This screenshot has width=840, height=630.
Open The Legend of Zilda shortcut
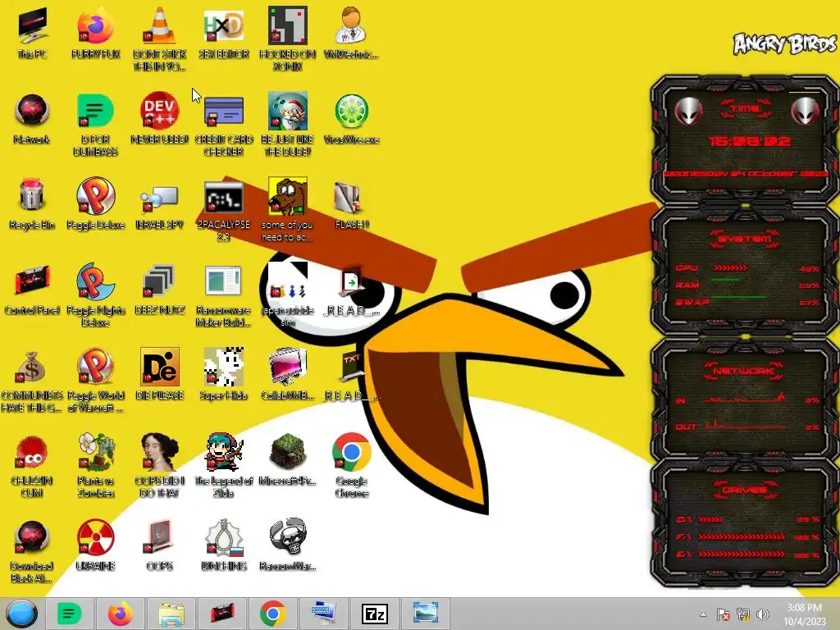click(223, 466)
